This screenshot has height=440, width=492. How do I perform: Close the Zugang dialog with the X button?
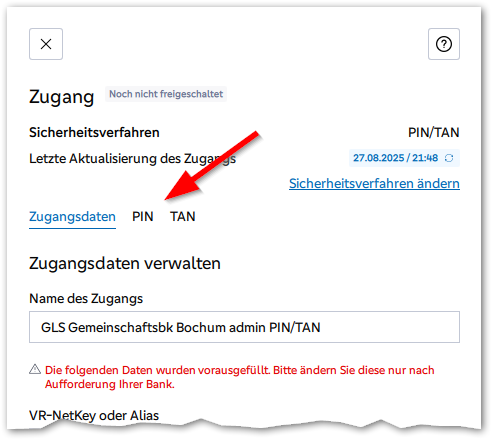click(x=46, y=44)
